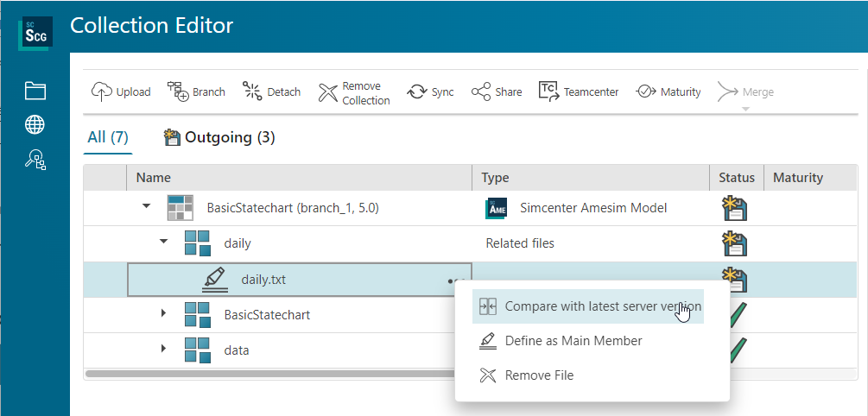This screenshot has height=416, width=868.
Task: Collapse the daily folder node
Action: point(163,243)
